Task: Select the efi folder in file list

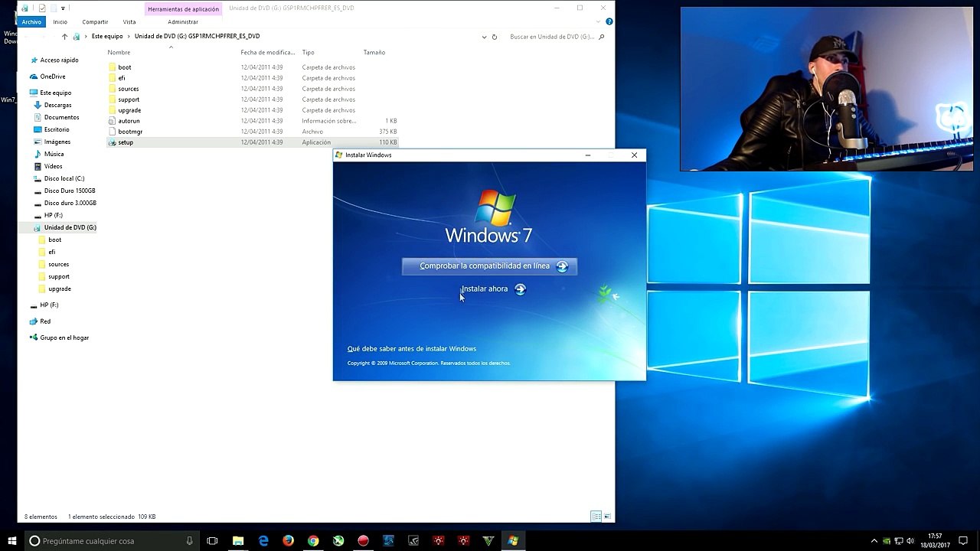Action: click(121, 78)
